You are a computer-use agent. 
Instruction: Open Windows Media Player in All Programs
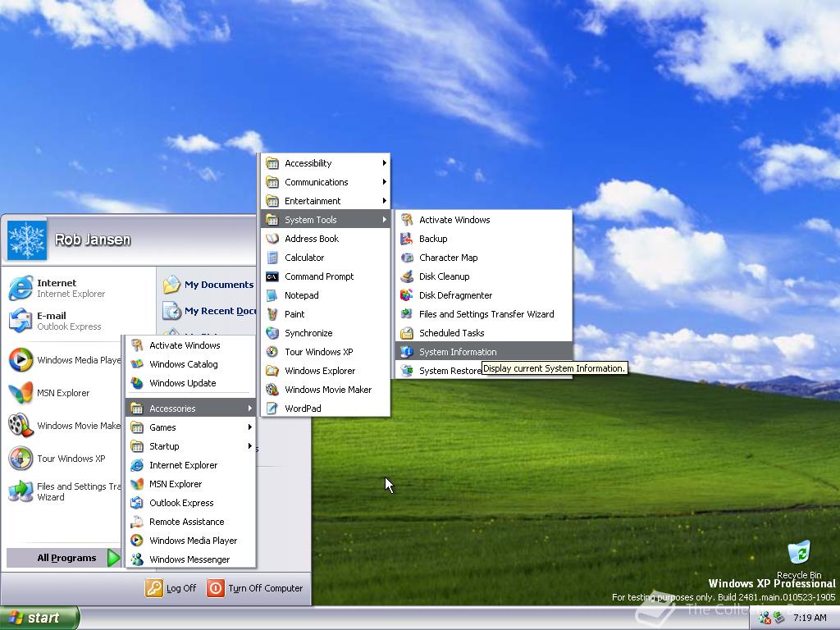pos(190,541)
